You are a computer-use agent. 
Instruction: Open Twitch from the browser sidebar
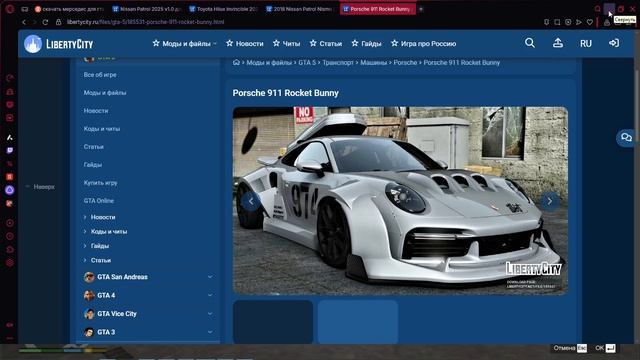[10, 151]
